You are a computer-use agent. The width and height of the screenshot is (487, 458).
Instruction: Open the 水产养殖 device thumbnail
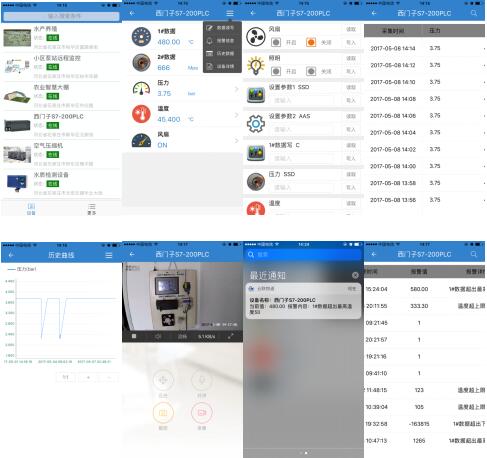click(17, 37)
